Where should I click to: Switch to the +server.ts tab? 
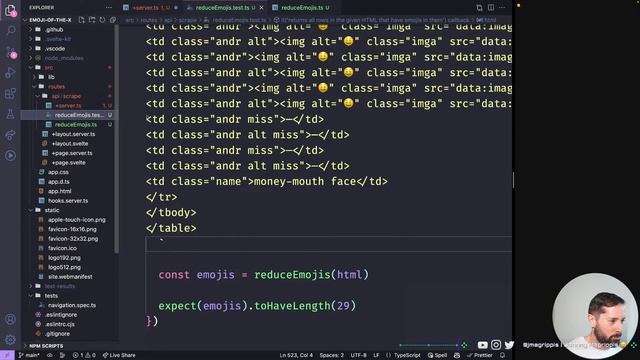(x=151, y=7)
